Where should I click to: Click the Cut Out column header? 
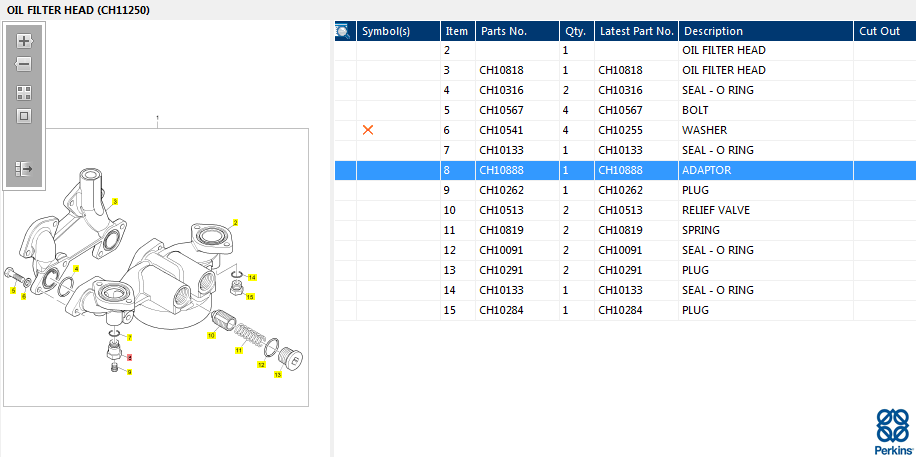tap(884, 32)
